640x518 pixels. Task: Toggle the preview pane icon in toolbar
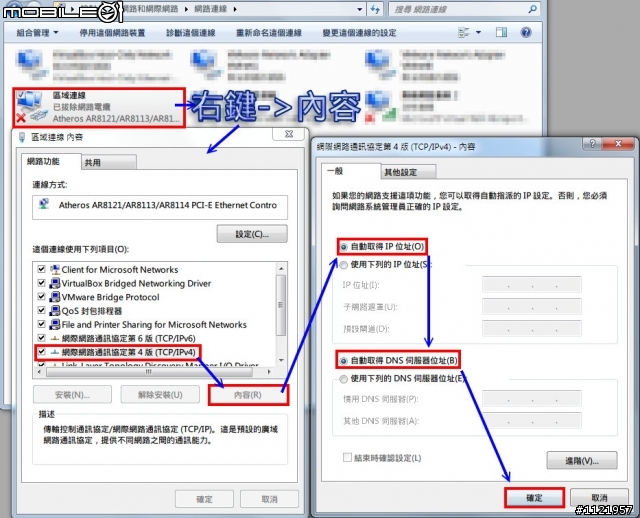click(x=502, y=32)
